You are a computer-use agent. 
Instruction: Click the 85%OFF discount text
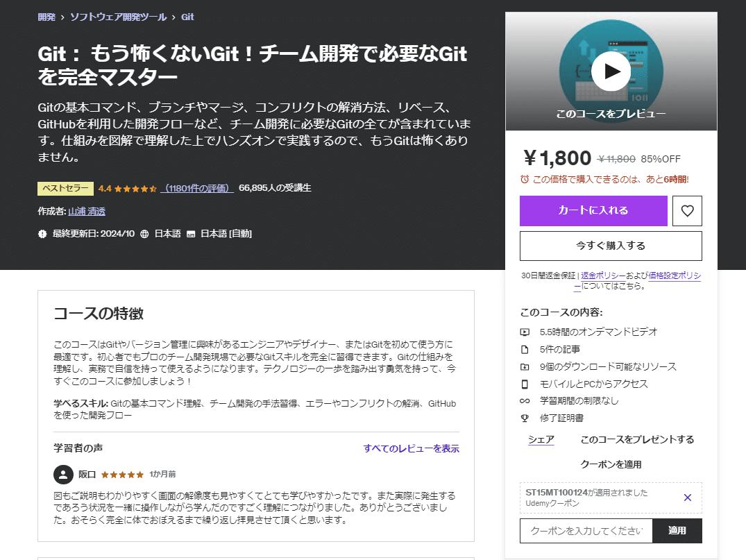[661, 159]
